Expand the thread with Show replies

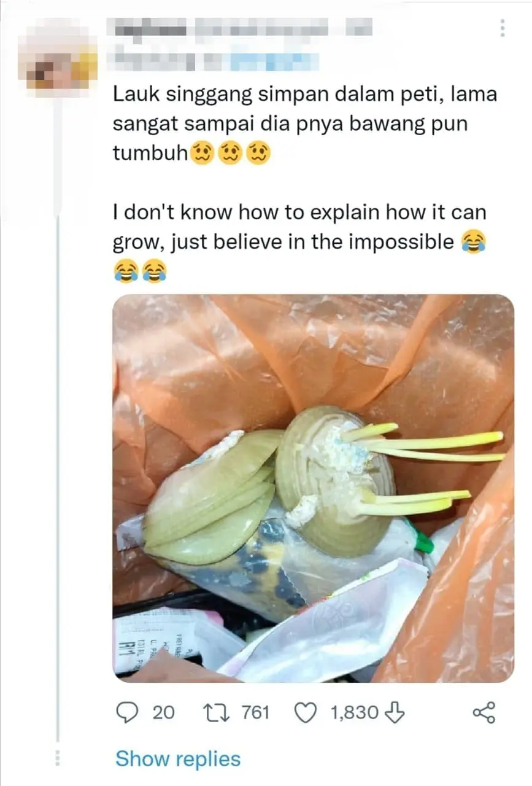tap(178, 759)
